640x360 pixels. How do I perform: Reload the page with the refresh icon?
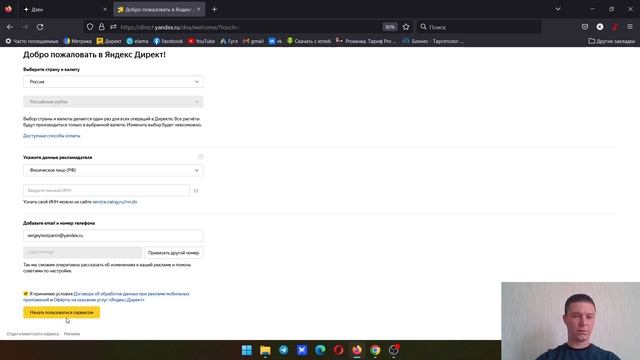point(40,27)
